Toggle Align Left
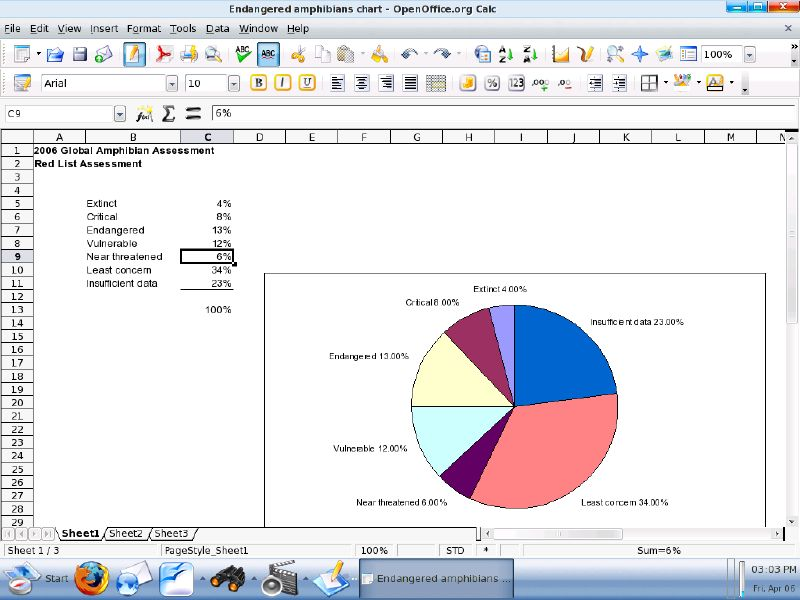 tap(337, 83)
